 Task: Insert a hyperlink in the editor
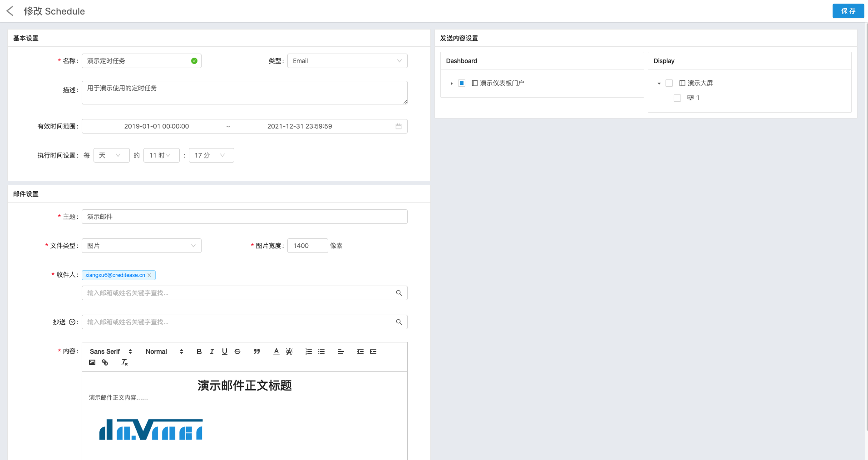tap(105, 362)
